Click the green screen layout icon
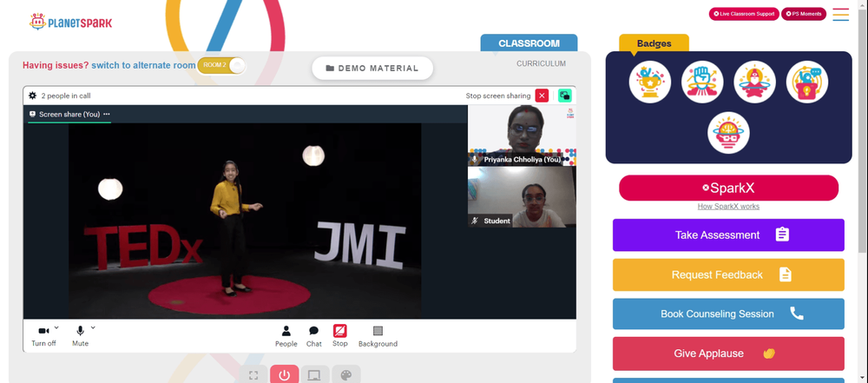 pyautogui.click(x=565, y=96)
